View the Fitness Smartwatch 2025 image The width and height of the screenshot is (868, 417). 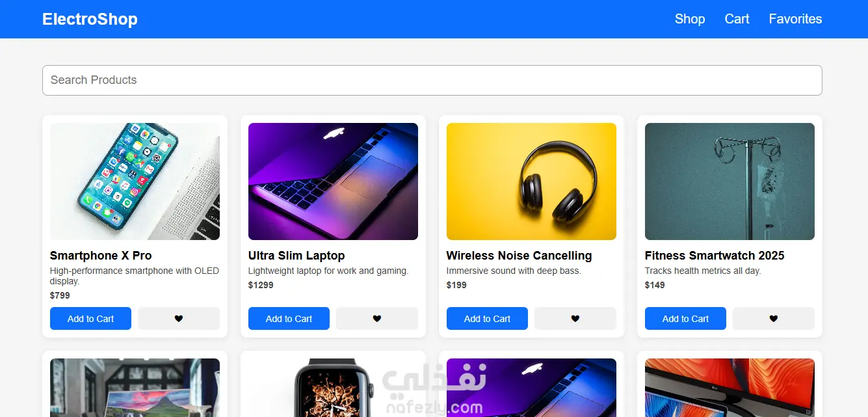[730, 182]
